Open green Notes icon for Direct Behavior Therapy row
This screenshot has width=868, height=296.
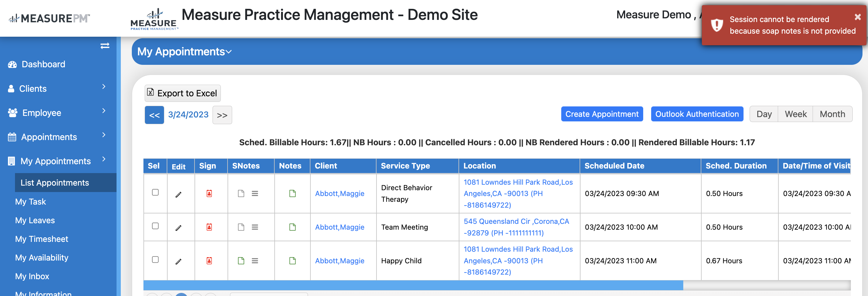coord(292,193)
